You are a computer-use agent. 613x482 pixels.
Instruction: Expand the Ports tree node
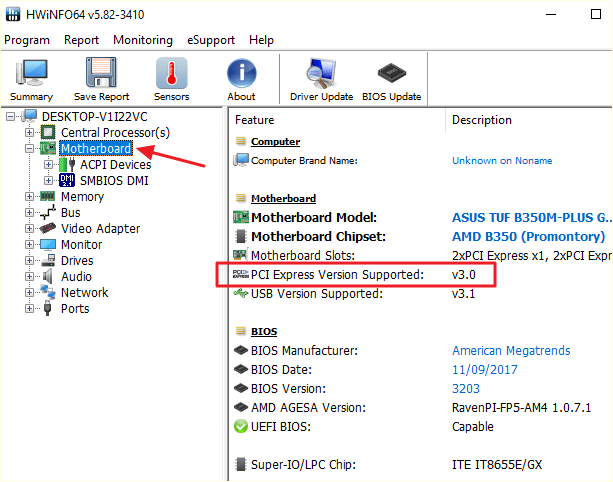coord(29,309)
